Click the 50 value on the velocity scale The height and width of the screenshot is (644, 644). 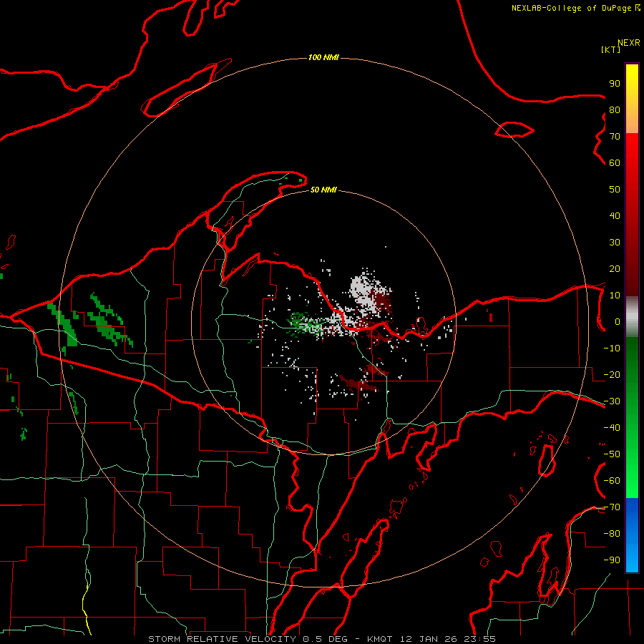click(x=615, y=190)
